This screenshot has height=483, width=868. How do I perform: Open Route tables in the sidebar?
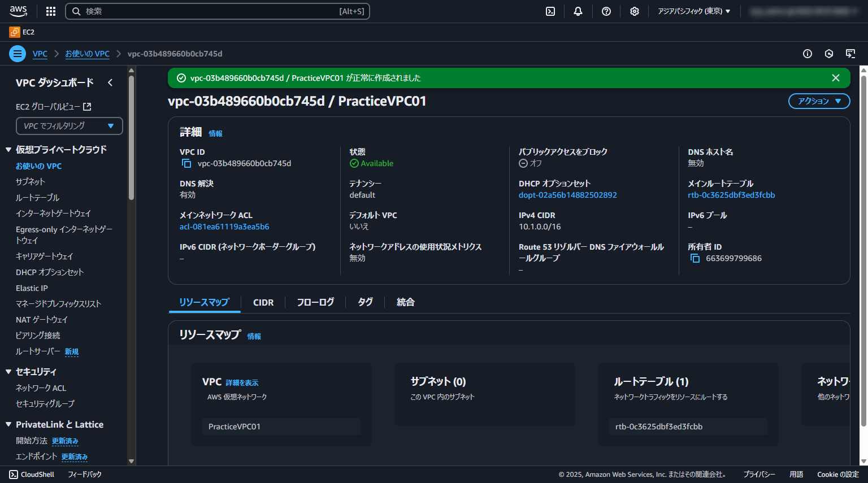[37, 198]
